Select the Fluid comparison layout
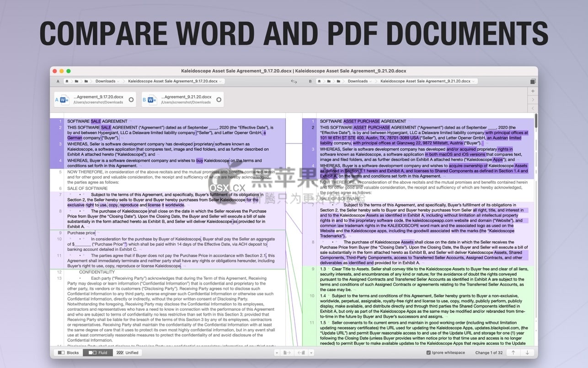Image resolution: width=588 pixels, height=368 pixels. point(98,353)
